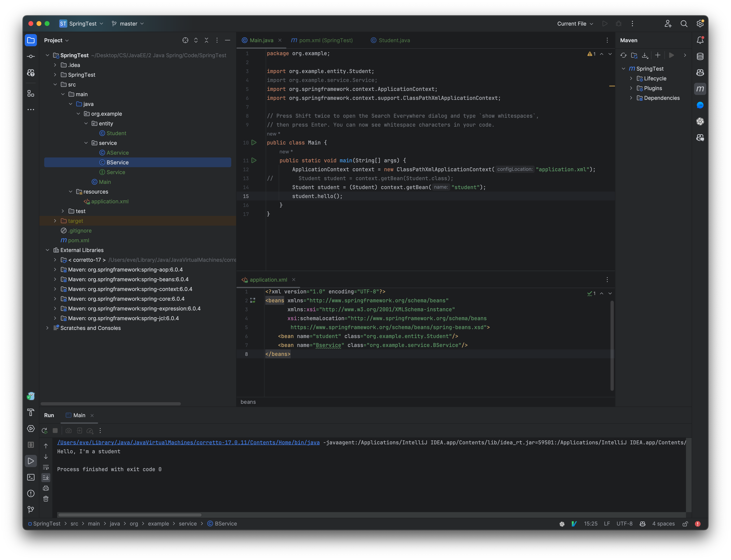The width and height of the screenshot is (731, 560).
Task: Expand the Dependencies node in Maven panel
Action: pos(631,98)
